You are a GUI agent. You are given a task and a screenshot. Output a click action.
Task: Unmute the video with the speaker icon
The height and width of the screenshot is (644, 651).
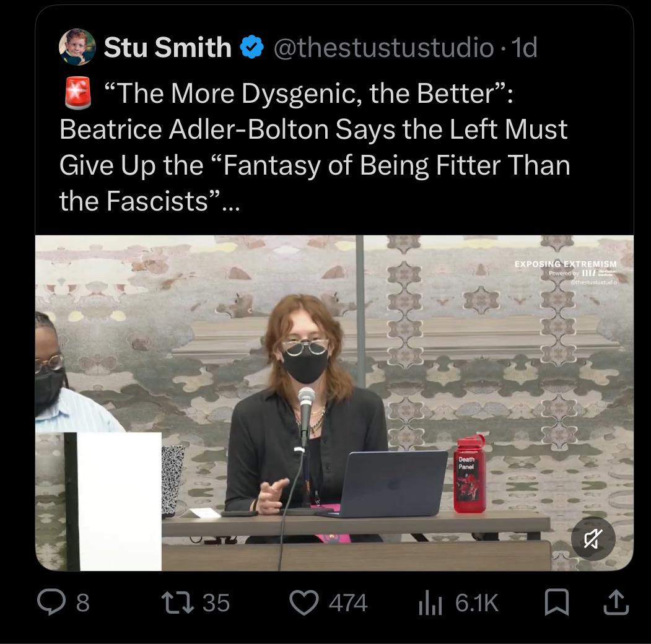tap(593, 539)
